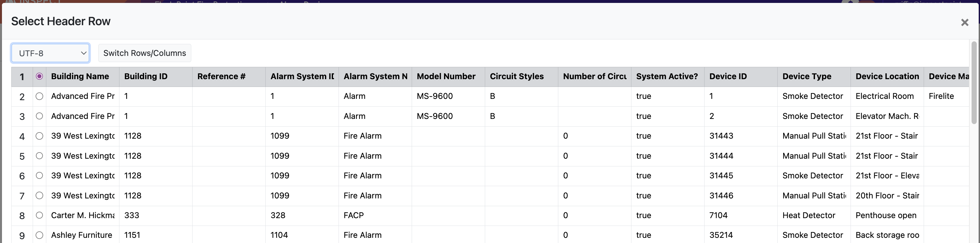
Task: Select row 1 radio button as header
Action: coord(39,76)
